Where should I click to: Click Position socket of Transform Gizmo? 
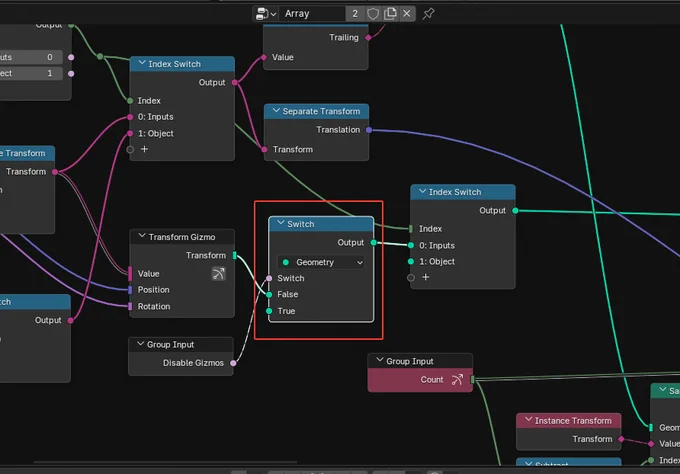pos(130,290)
